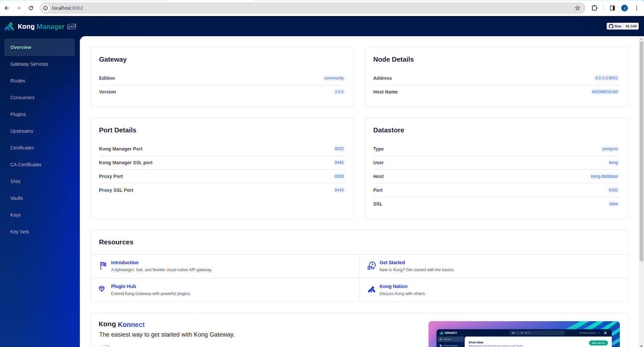Image resolution: width=644 pixels, height=347 pixels.
Task: Click the Proxy Port value 8000
Action: click(x=339, y=176)
